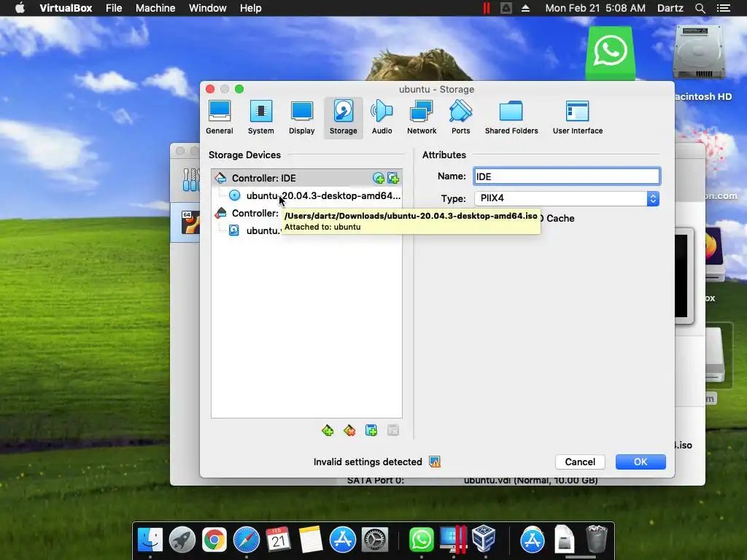The image size is (747, 560).
Task: Open Calendar from the Dock
Action: [x=278, y=540]
